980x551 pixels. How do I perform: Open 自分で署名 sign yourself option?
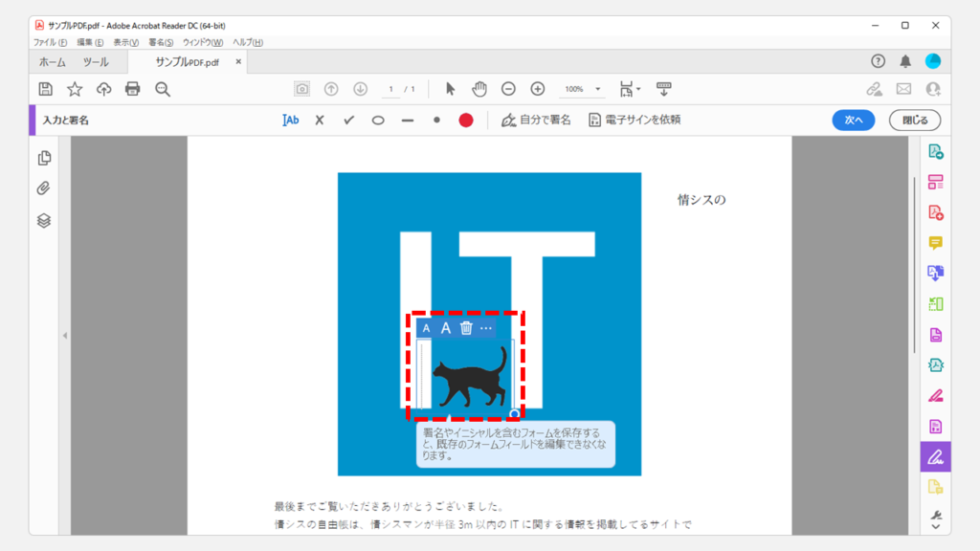(x=536, y=121)
